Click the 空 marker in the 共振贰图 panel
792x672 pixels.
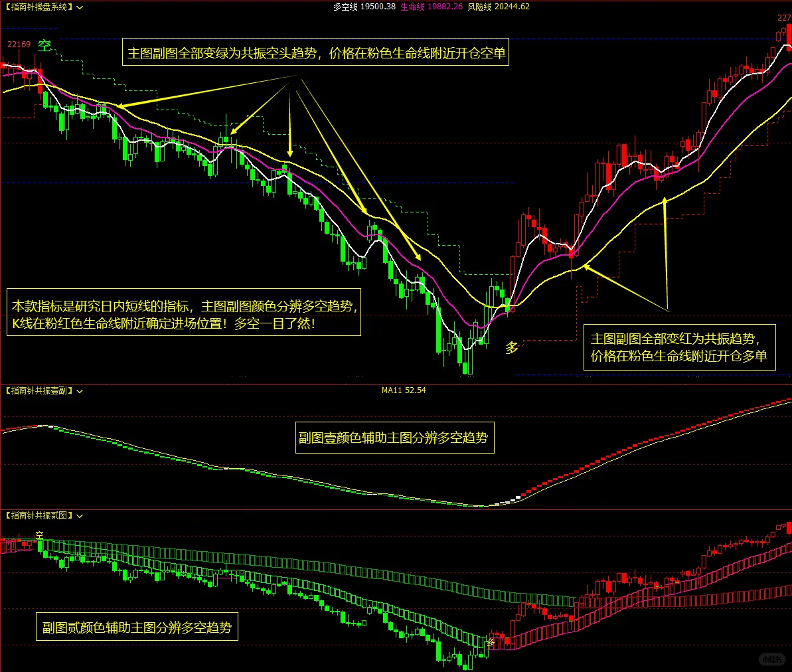39,534
